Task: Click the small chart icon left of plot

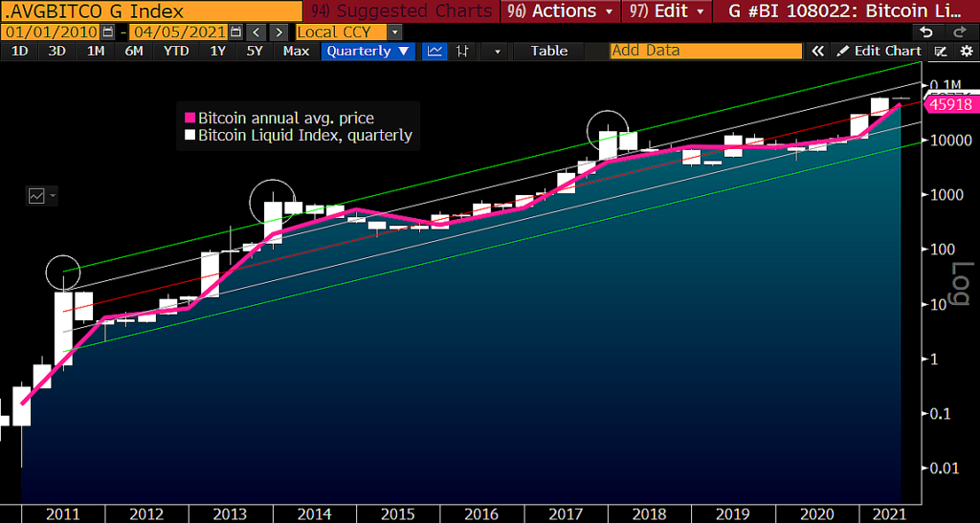Action: tap(36, 196)
